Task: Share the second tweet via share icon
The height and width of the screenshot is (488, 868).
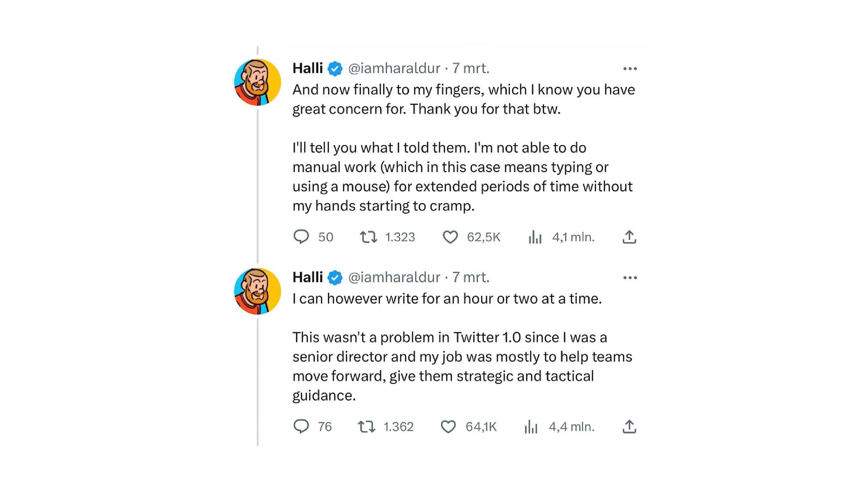Action: [629, 427]
